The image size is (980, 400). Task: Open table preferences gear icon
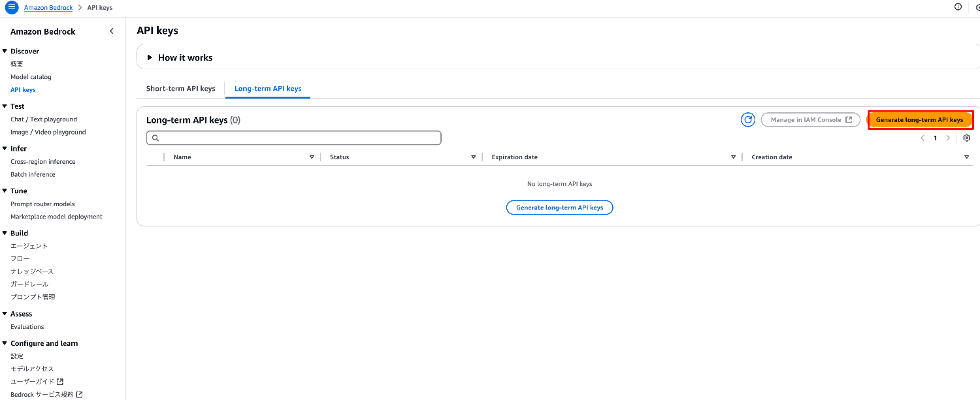click(967, 138)
